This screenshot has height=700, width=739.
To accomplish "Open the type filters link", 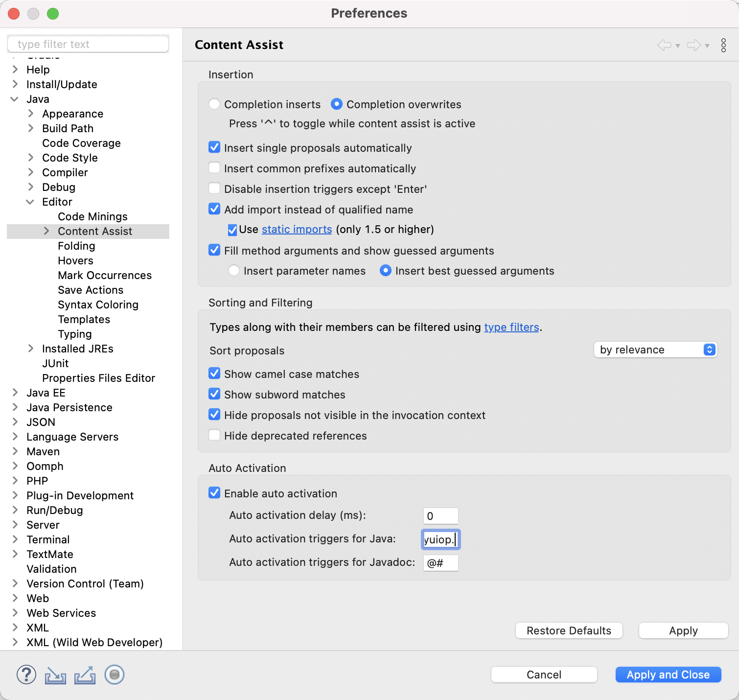I will coord(511,327).
